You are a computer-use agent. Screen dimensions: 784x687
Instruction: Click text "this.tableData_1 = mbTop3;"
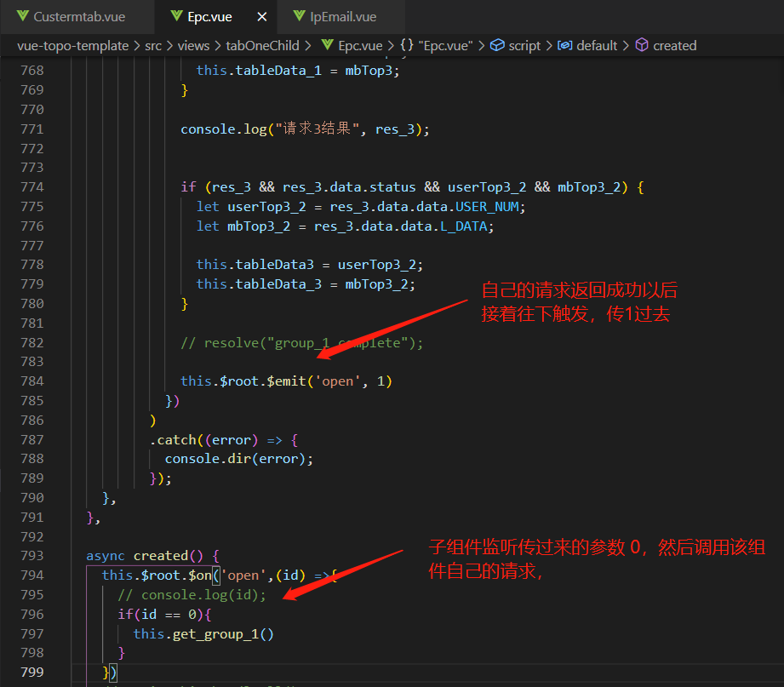pos(298,71)
